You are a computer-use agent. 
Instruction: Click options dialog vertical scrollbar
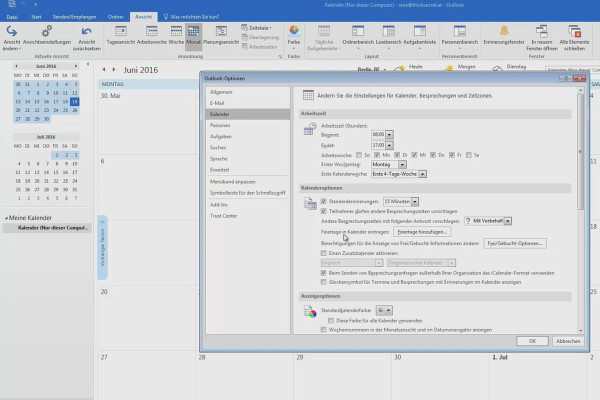pyautogui.click(x=580, y=153)
